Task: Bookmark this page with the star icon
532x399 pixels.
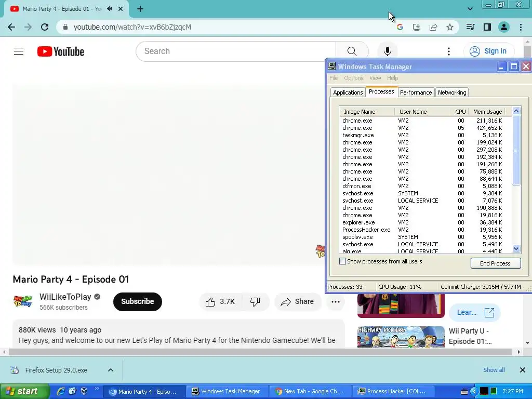Action: point(449,27)
